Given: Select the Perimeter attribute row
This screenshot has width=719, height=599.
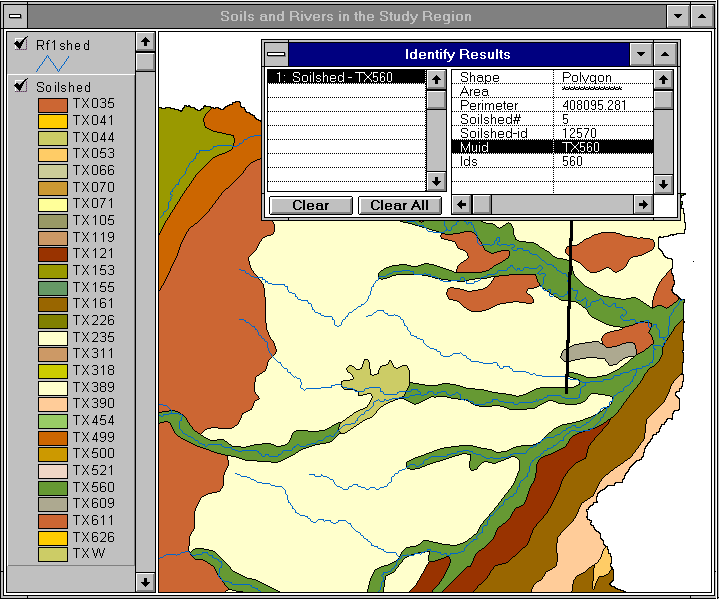Looking at the screenshot, I should (552, 105).
